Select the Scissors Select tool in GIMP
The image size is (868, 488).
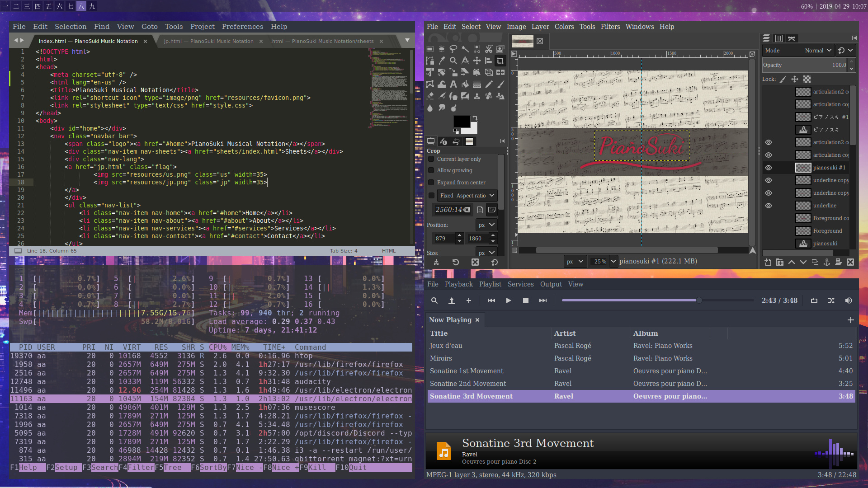point(489,49)
